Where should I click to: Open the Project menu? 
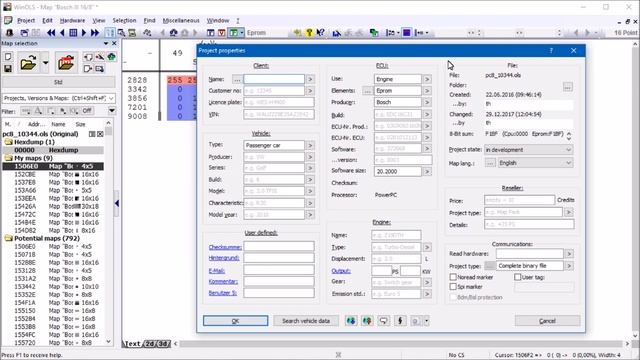pyautogui.click(x=26, y=20)
